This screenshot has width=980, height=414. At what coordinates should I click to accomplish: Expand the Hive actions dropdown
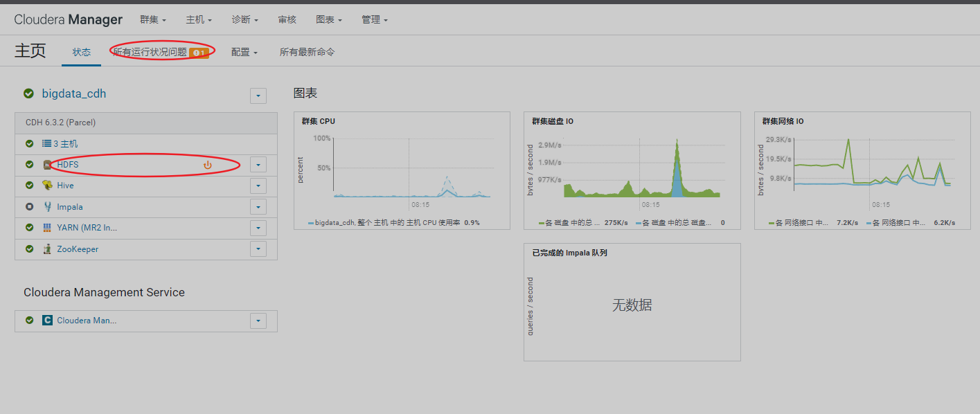258,186
